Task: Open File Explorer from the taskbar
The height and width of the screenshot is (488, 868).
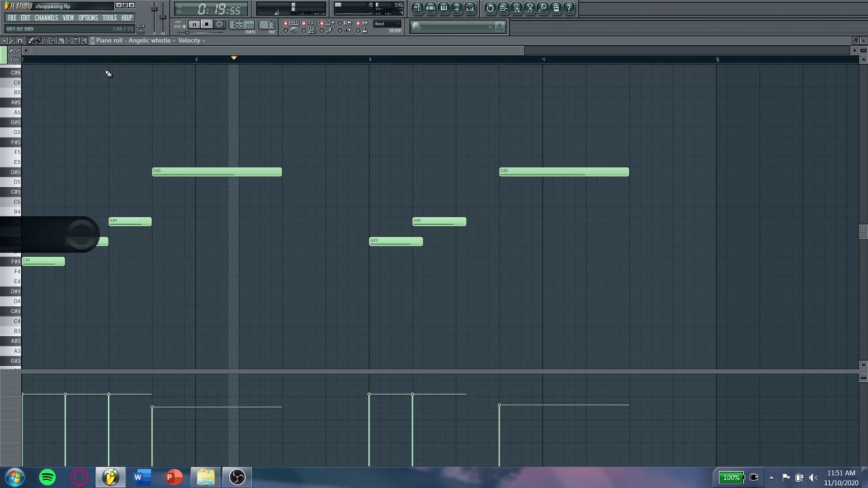Action: click(205, 477)
